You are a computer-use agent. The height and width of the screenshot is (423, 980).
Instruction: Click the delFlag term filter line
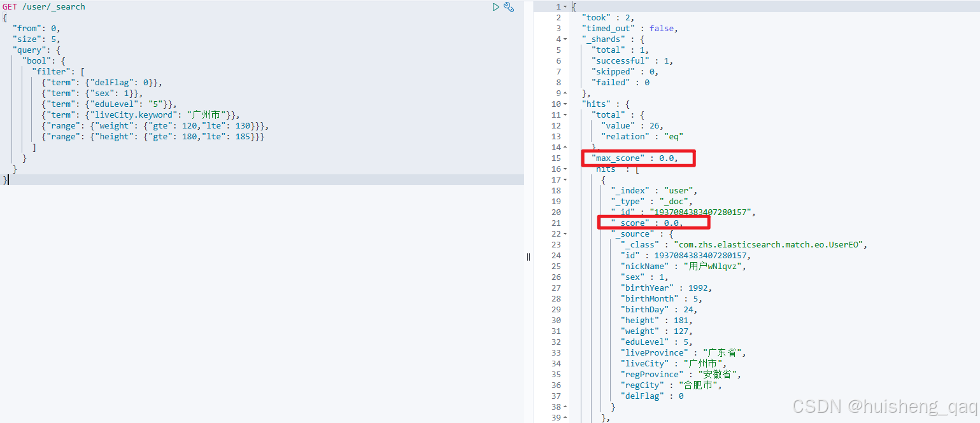[x=102, y=83]
